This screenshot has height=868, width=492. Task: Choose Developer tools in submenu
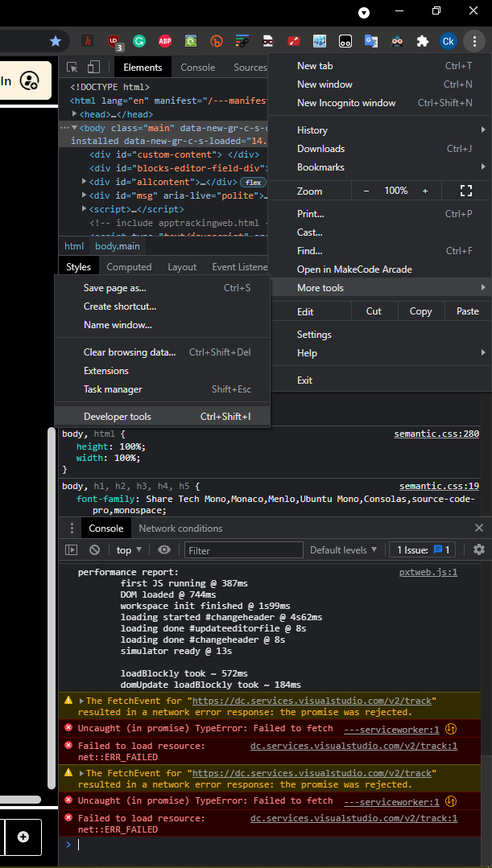[x=162, y=417]
